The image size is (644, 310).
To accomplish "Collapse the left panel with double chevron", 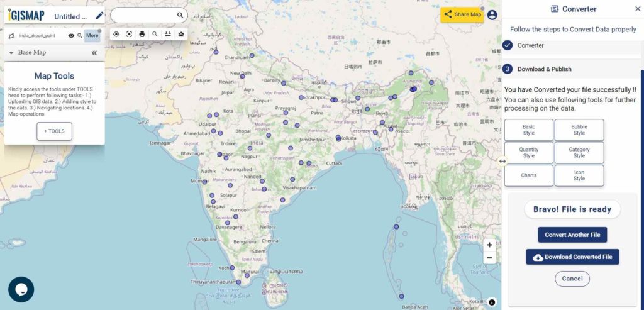I will [94, 53].
